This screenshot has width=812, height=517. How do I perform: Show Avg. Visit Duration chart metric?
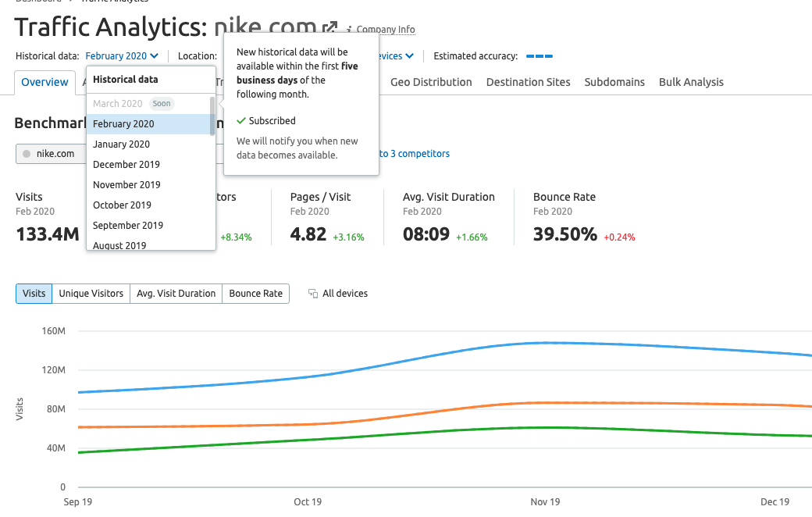point(176,293)
